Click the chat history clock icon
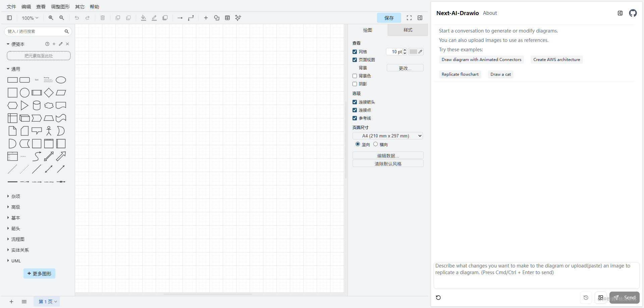The width and height of the screenshot is (644, 308). 586,298
